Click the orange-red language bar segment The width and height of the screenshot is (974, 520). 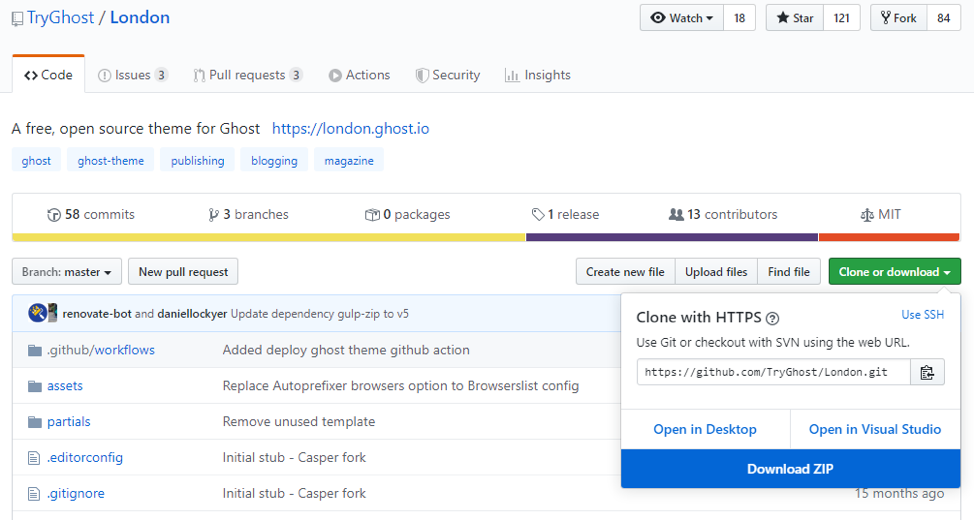[890, 237]
